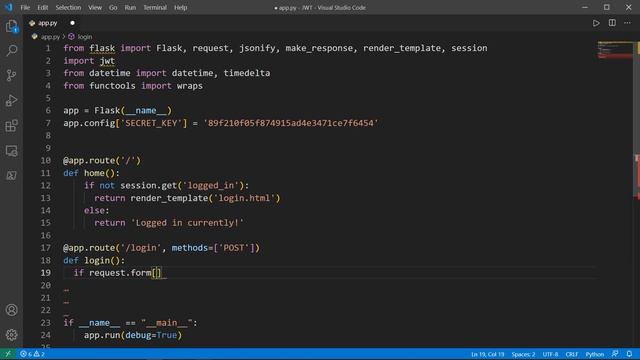Click "'/login'" route string on line 17
Image resolution: width=640 pixels, height=360 pixels.
141,248
